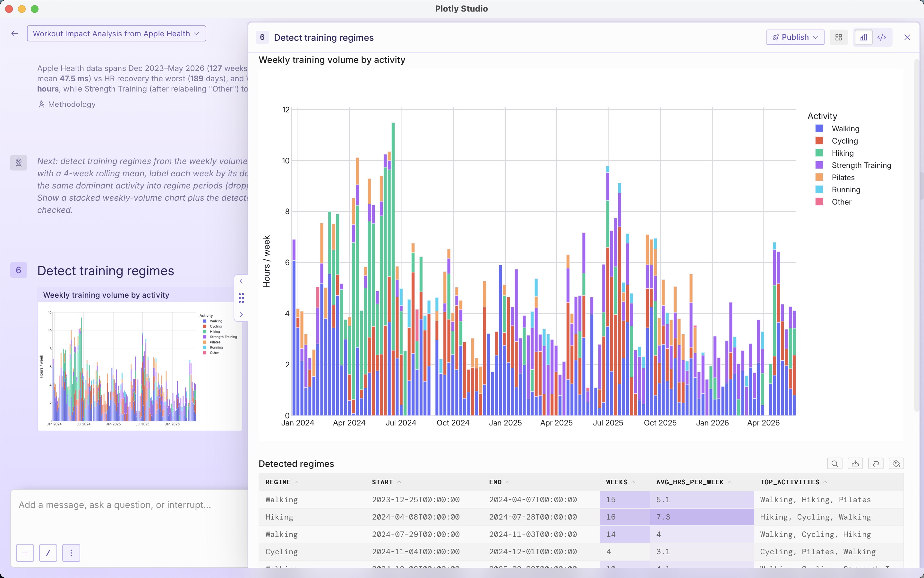This screenshot has height=578, width=924.
Task: Toggle Hiking in the chart legend
Action: point(834,153)
